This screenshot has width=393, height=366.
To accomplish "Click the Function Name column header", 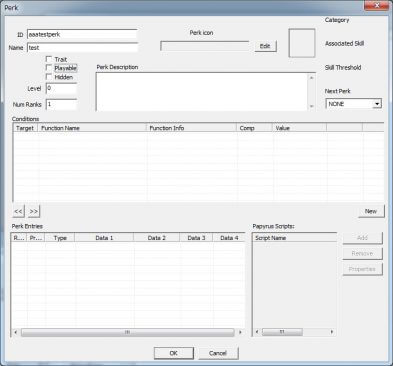I will pyautogui.click(x=92, y=128).
